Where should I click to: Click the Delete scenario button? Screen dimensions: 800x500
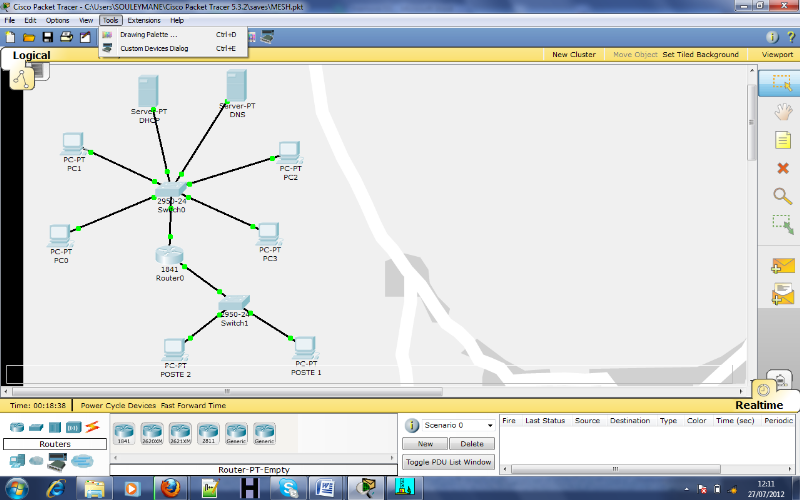[471, 444]
